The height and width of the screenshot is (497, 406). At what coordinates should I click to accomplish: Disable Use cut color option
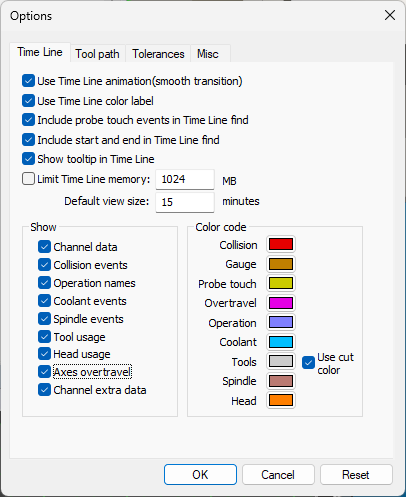[308, 363]
